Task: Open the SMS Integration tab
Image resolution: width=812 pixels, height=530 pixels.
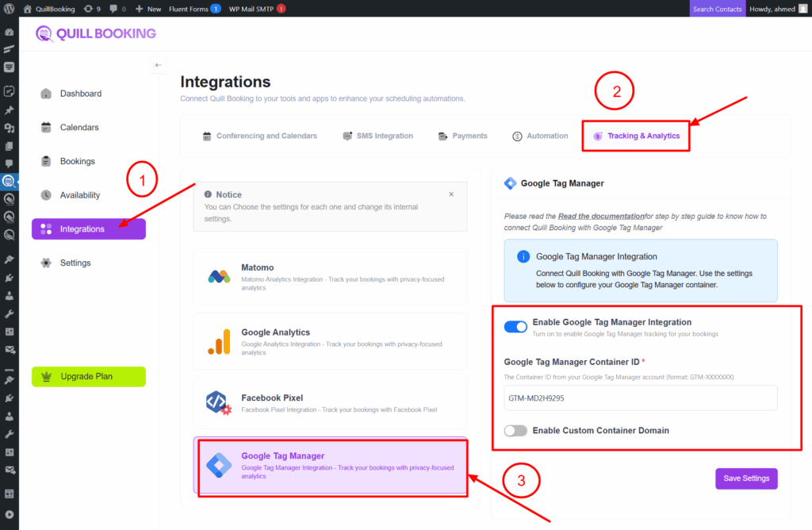Action: coord(377,136)
